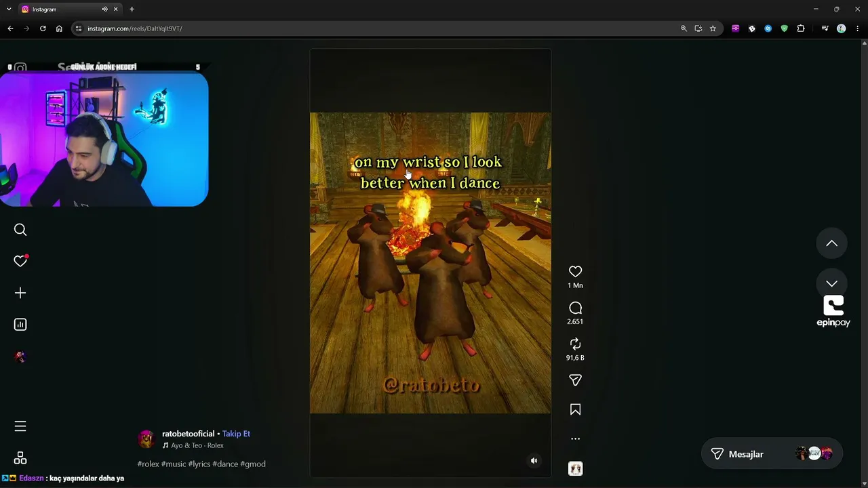Click the Instagram logo above the sidebar
The height and width of the screenshot is (488, 868).
pyautogui.click(x=20, y=68)
